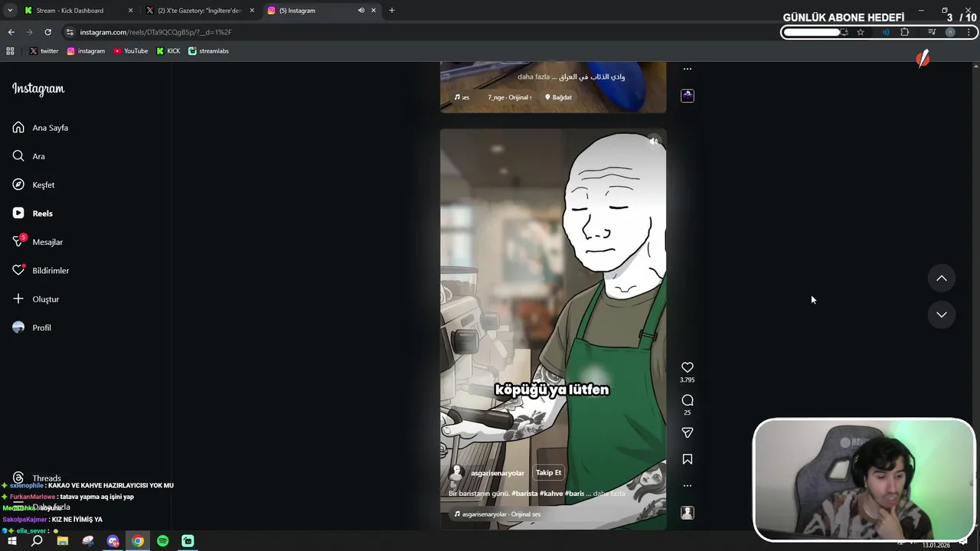The width and height of the screenshot is (980, 551).
Task: Open Ana Sayfa in Instagram sidebar
Action: (x=41, y=128)
